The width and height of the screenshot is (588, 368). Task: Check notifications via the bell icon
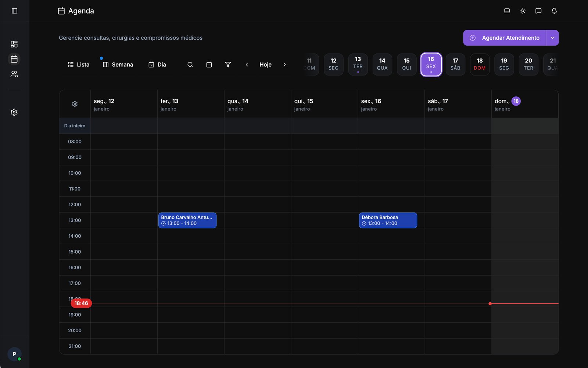point(554,11)
